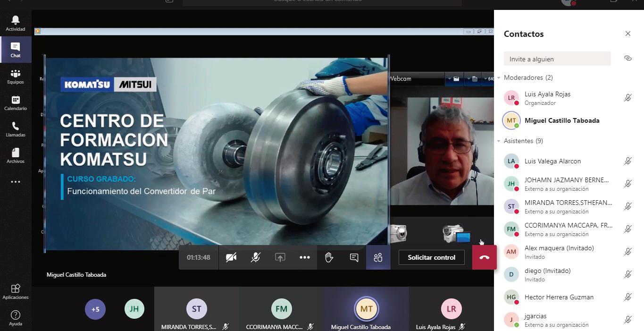Select Luis Ayala Rojas participant tile
Viewport: 644px width, 331px height.
point(452,309)
